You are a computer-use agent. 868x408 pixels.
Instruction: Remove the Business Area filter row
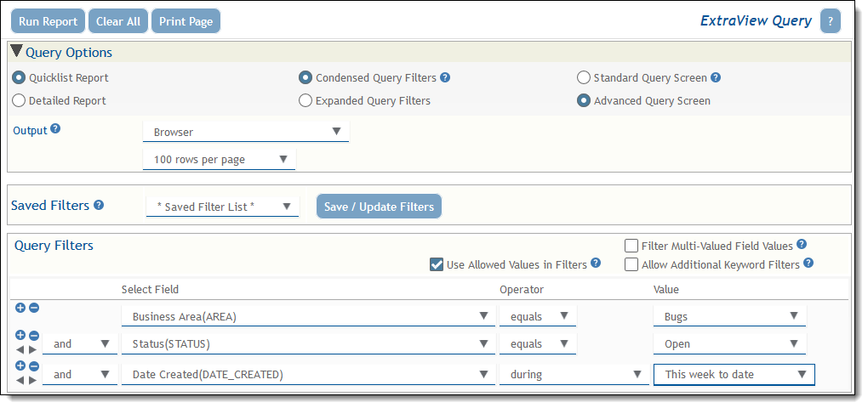[34, 308]
